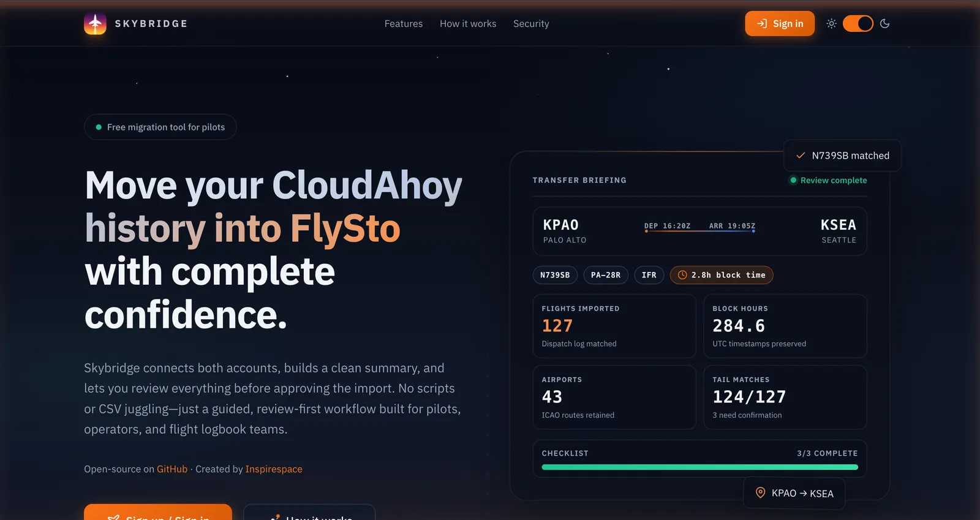Click the Dispatch log matched note

[579, 344]
